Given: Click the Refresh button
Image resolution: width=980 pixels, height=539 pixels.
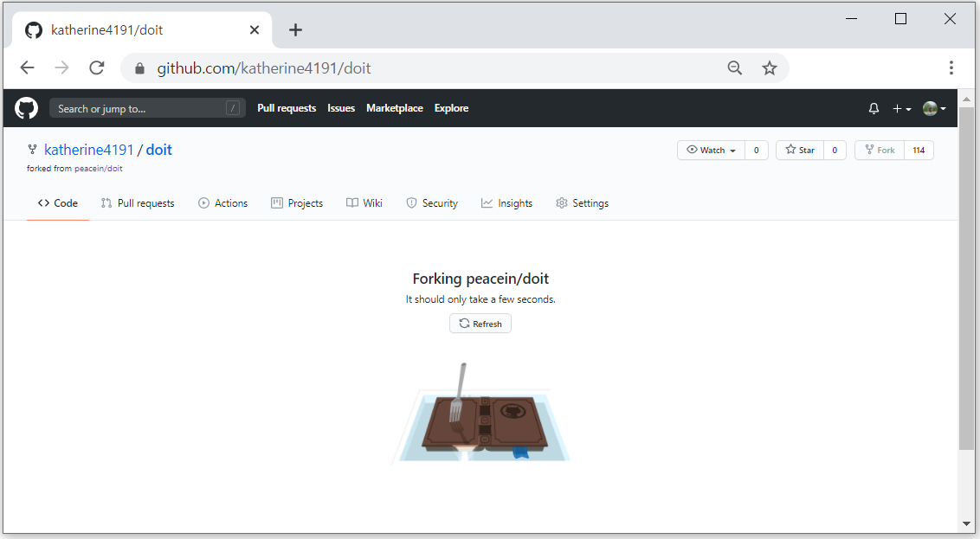Looking at the screenshot, I should pyautogui.click(x=480, y=324).
